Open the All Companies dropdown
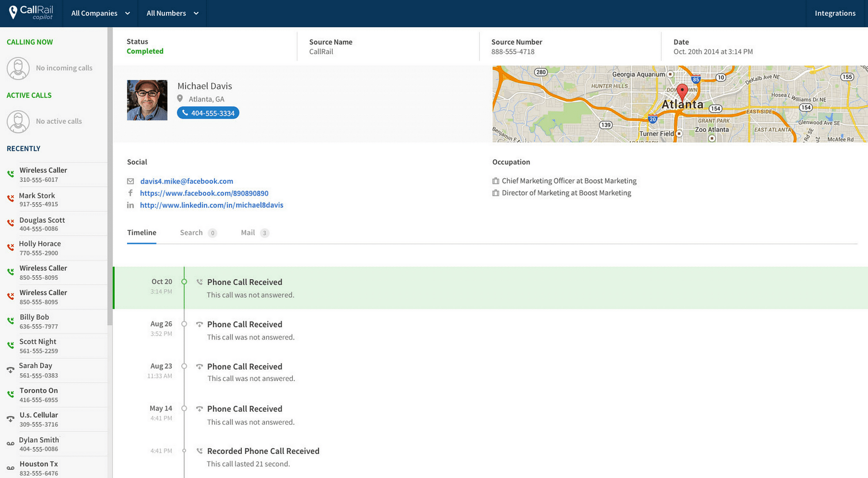868x478 pixels. pyautogui.click(x=99, y=13)
